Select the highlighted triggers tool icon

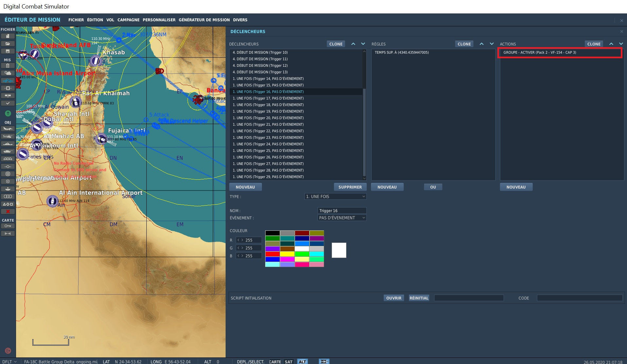tap(8, 81)
